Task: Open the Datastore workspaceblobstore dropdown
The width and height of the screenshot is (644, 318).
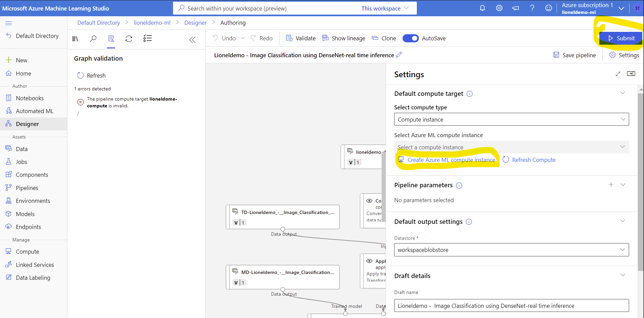Action: pos(512,250)
